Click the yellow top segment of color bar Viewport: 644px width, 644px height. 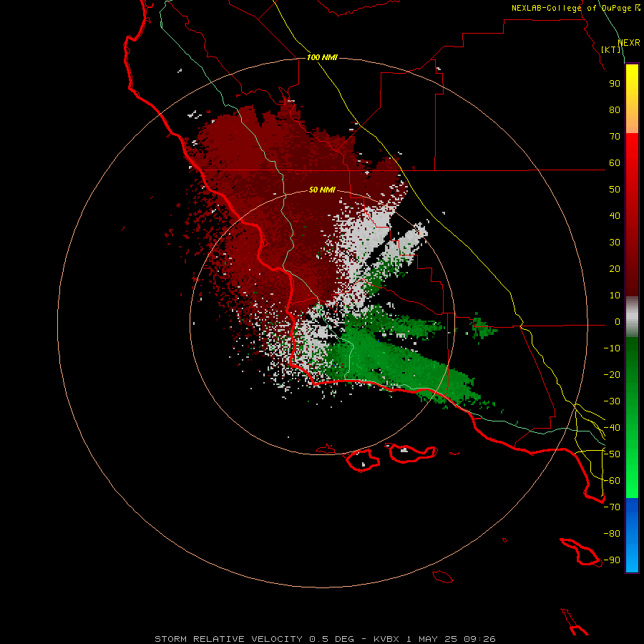click(632, 99)
